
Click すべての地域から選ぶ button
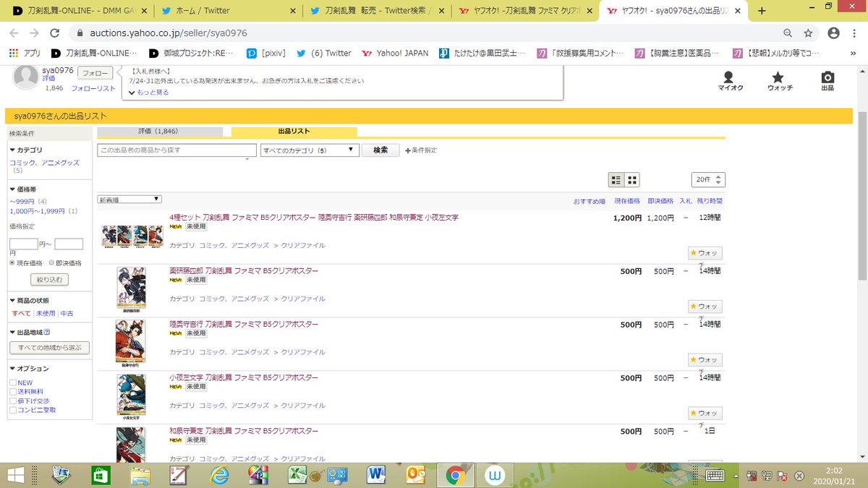[49, 348]
